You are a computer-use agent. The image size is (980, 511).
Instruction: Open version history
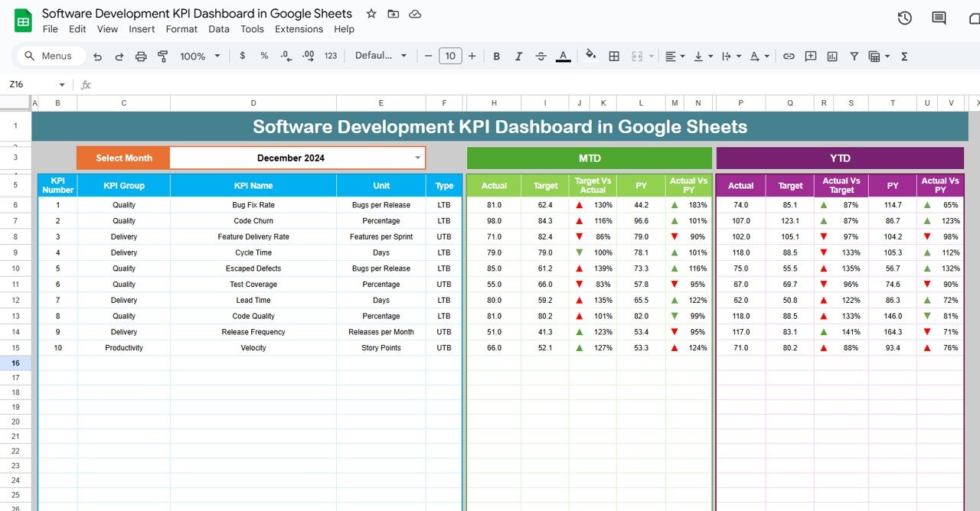[x=904, y=17]
